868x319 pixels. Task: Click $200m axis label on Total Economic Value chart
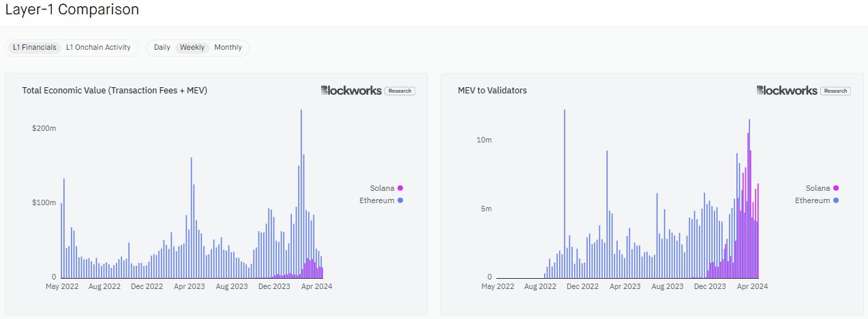[x=44, y=129]
